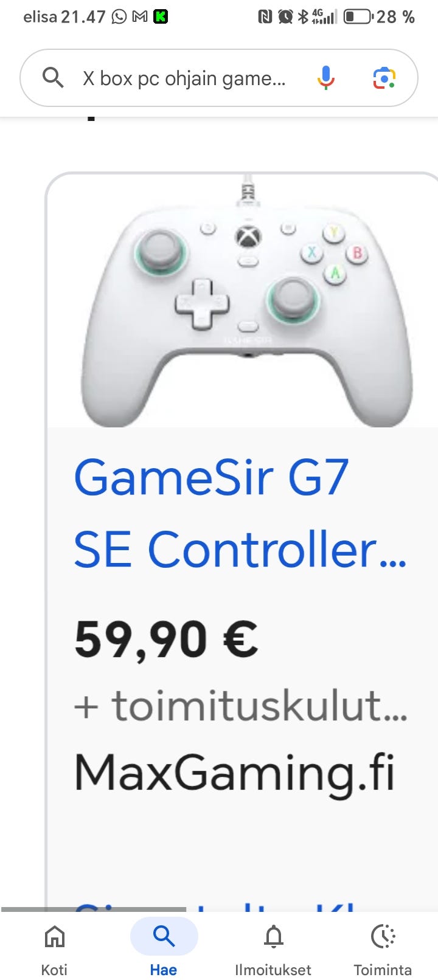Image resolution: width=438 pixels, height=980 pixels.
Task: Tap the toimituskulut shipping cost text
Action: pos(240,706)
